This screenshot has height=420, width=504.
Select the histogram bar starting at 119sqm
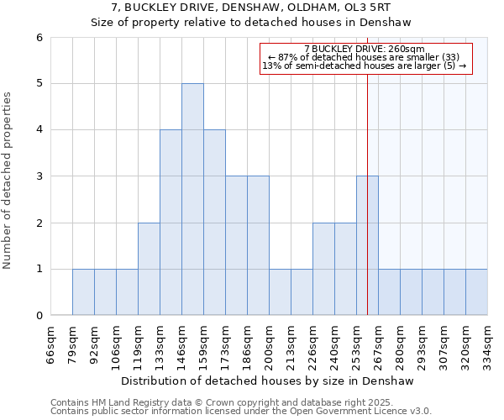(x=149, y=269)
